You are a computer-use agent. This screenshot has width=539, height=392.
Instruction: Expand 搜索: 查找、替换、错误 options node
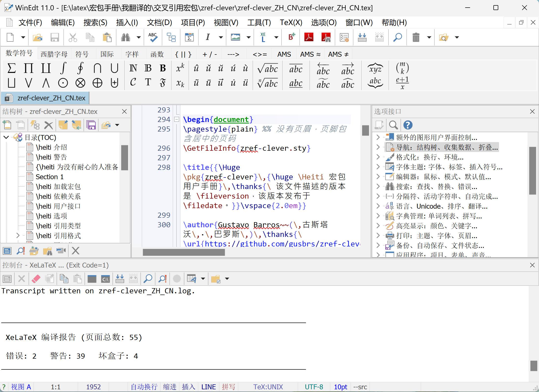coord(378,187)
